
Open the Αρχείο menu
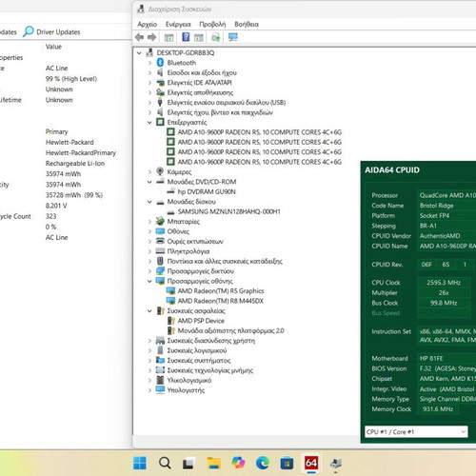coord(148,25)
